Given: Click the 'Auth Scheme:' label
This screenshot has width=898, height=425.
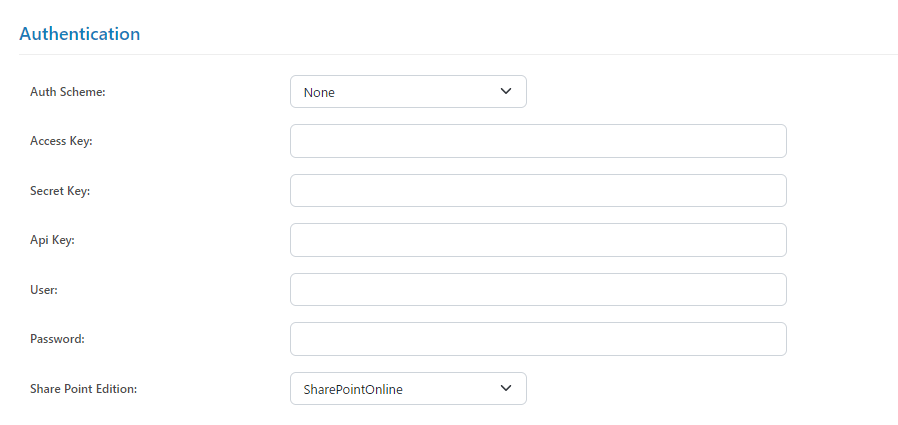Looking at the screenshot, I should click(x=68, y=92).
